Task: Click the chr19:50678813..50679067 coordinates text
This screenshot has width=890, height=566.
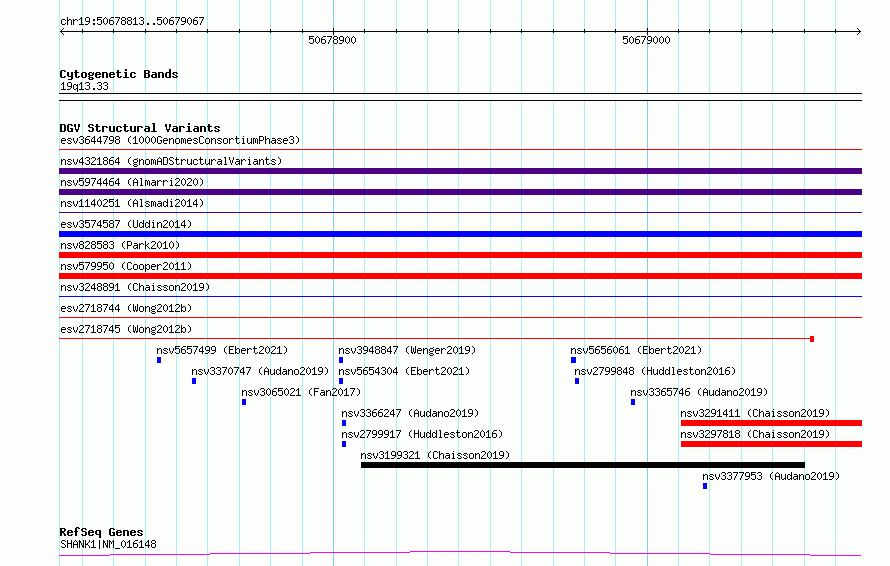Action: (132, 21)
